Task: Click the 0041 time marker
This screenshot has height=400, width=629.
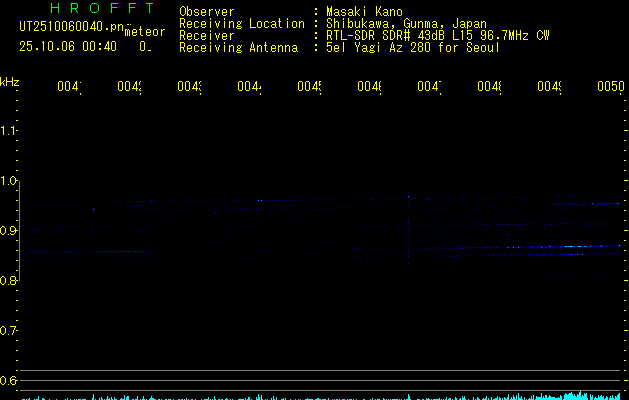Action: 69,86
